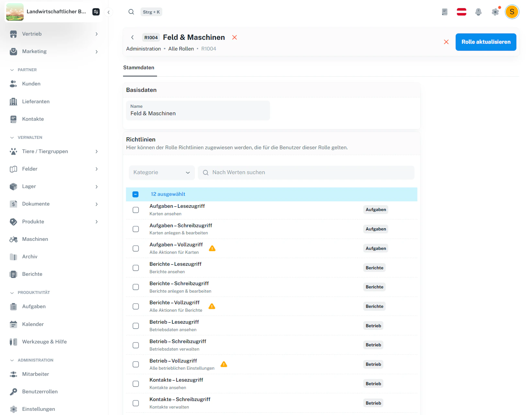532x415 pixels.
Task: Click the farm landscape company logo
Action: 15,12
